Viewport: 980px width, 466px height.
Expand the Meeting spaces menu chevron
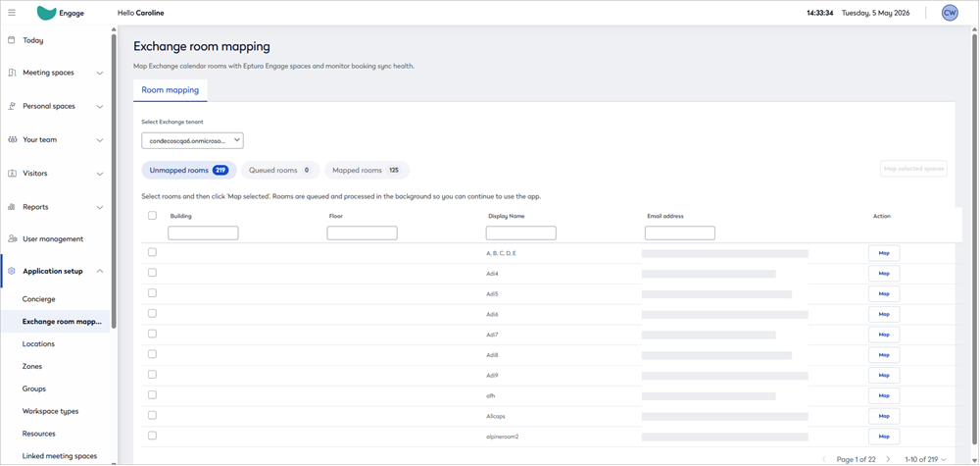[x=100, y=74]
